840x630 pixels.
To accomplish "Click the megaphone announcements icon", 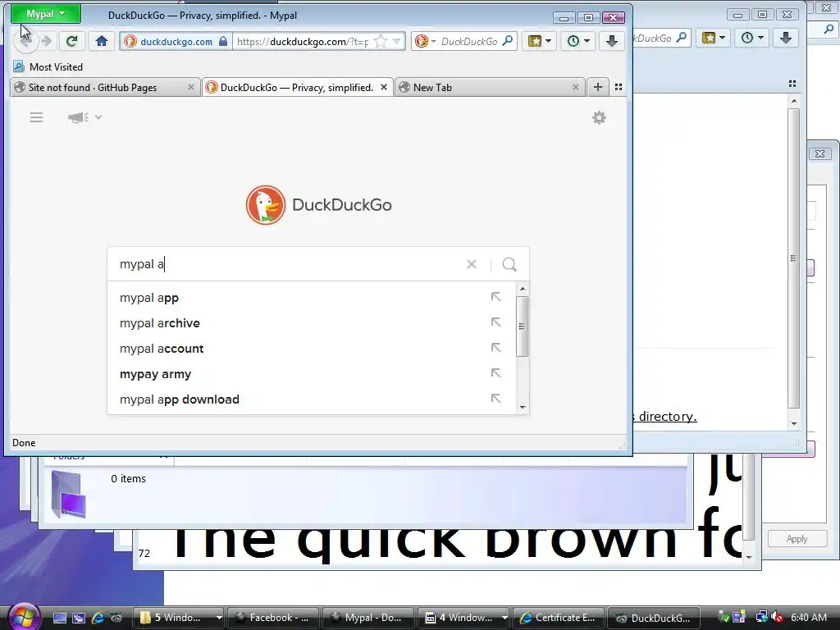I will click(78, 117).
